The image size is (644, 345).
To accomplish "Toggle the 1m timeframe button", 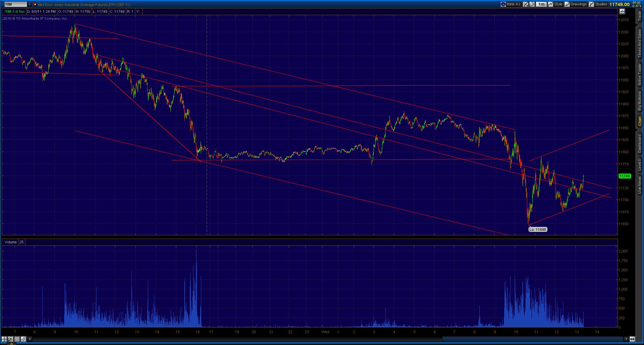I will click(541, 4).
